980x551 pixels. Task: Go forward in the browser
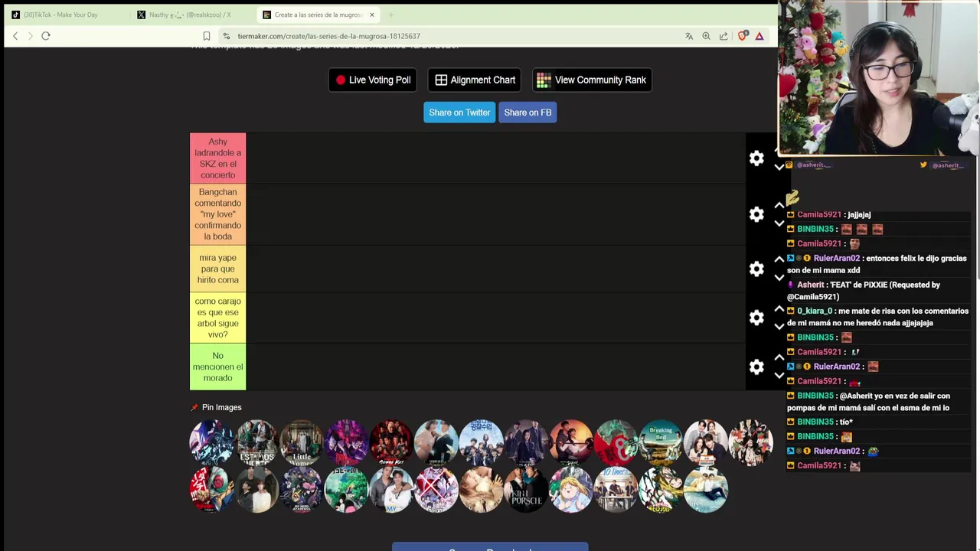tap(31, 36)
